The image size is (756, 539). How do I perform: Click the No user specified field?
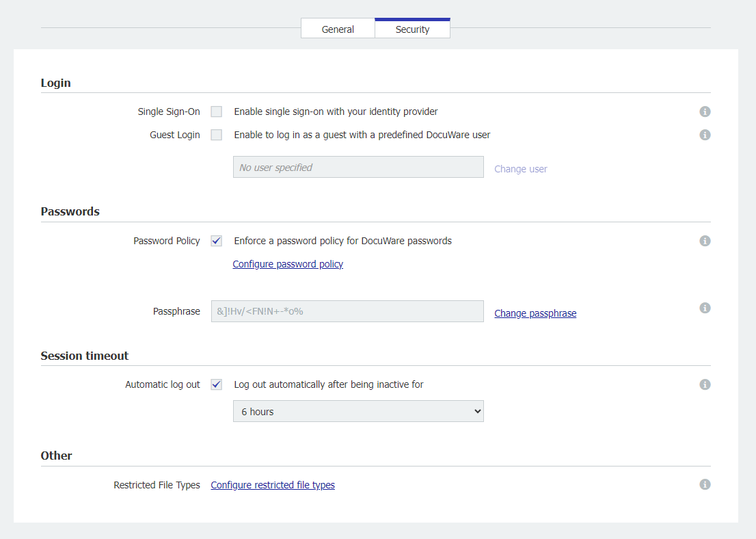[358, 168]
